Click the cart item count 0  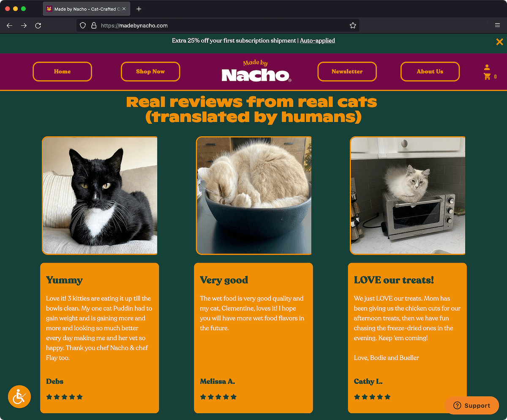495,77
